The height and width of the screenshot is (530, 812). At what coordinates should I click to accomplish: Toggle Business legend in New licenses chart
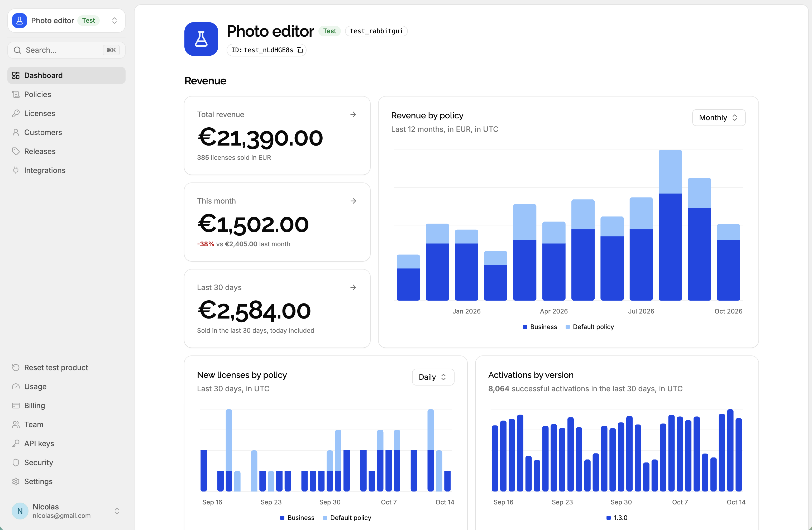[x=297, y=518]
